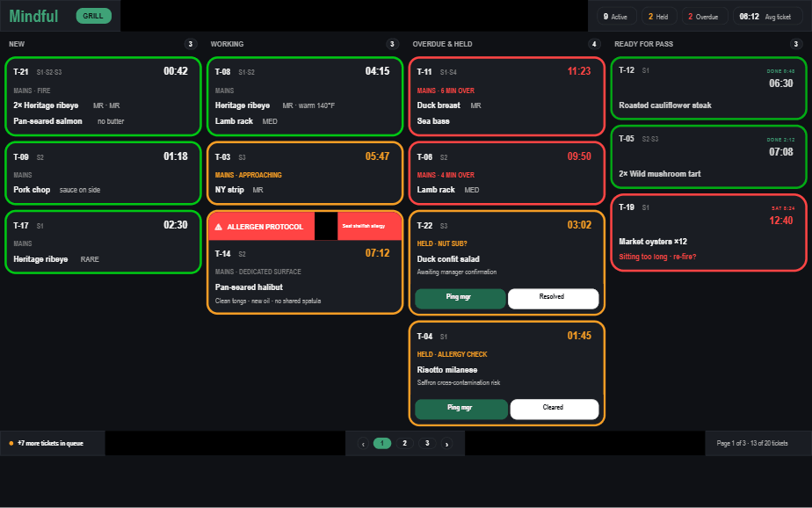Click the NEW column header

click(17, 44)
